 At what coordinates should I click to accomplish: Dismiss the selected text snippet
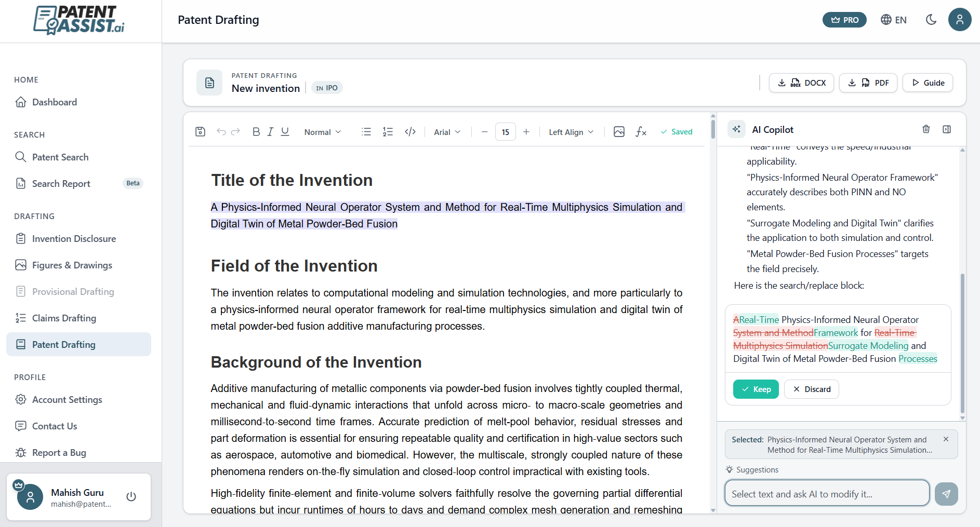pyautogui.click(x=945, y=439)
